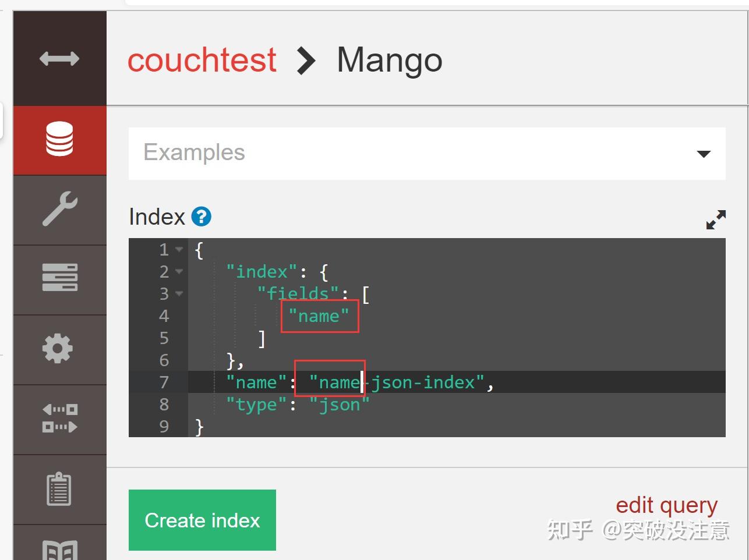Toggle the sidebar collapse arrows icon
Image resolution: width=749 pixels, height=560 pixels.
59,58
